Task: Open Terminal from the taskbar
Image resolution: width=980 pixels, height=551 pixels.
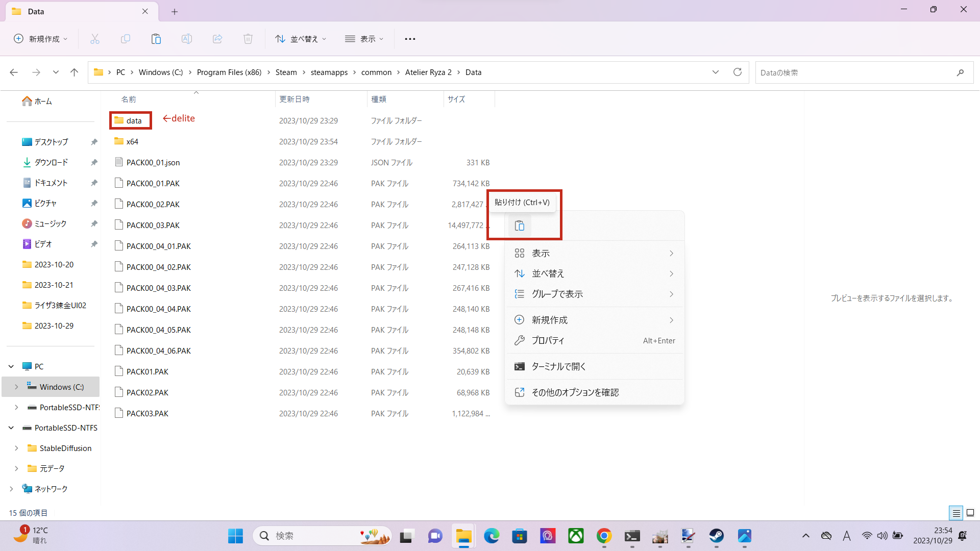Action: pyautogui.click(x=632, y=536)
